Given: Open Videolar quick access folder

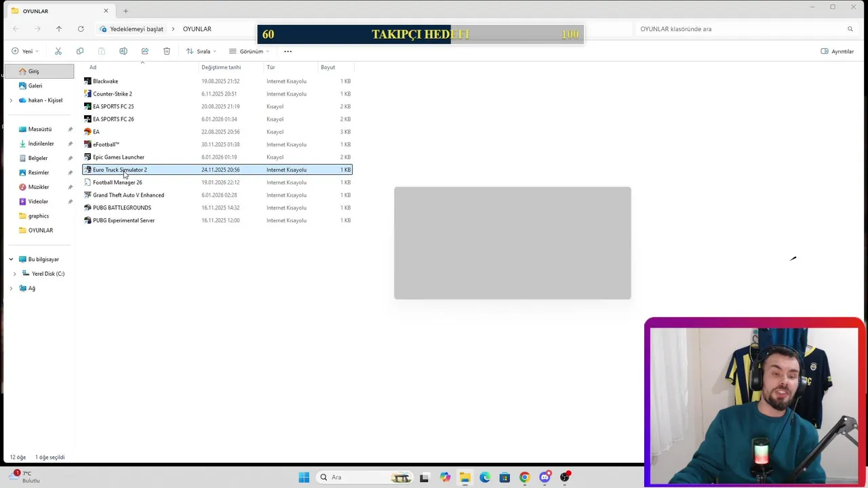Looking at the screenshot, I should 39,201.
